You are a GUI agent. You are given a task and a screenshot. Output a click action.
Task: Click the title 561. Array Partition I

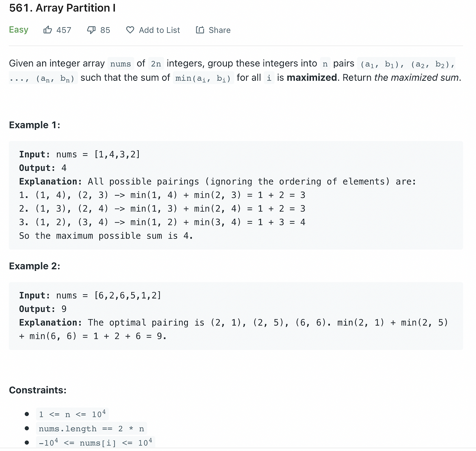tap(62, 8)
